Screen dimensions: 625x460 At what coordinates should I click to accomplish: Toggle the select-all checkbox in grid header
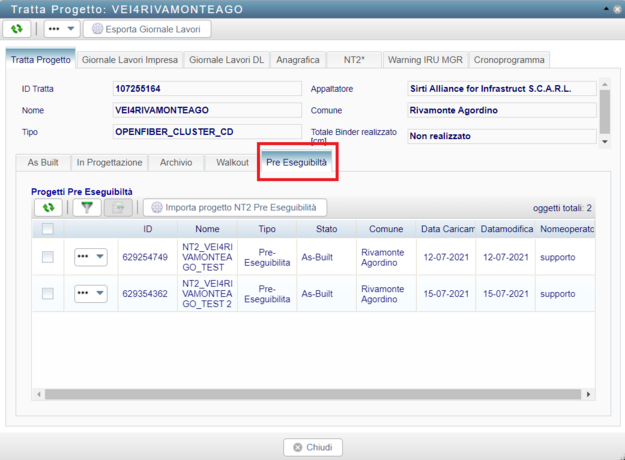click(48, 229)
